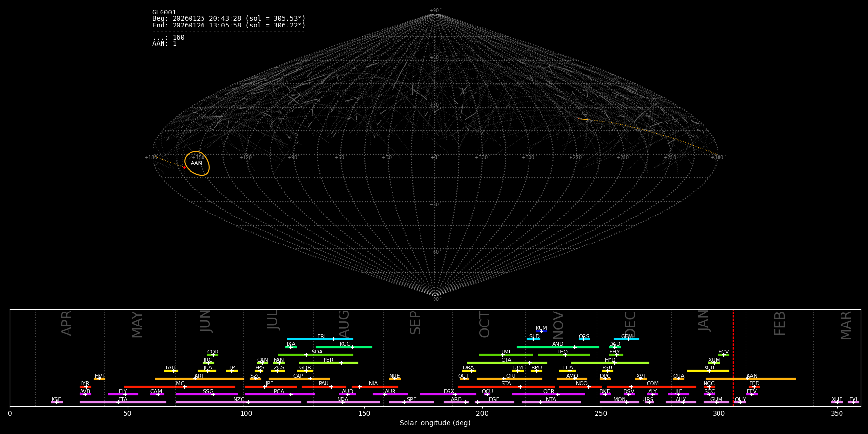Screen dimensions: 868x434
Task: Click the SPE shower label
Action: pyautogui.click(x=411, y=400)
